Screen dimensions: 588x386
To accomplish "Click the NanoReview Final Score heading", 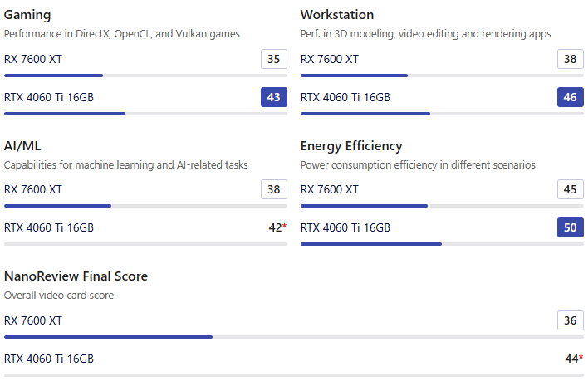I will [x=76, y=276].
